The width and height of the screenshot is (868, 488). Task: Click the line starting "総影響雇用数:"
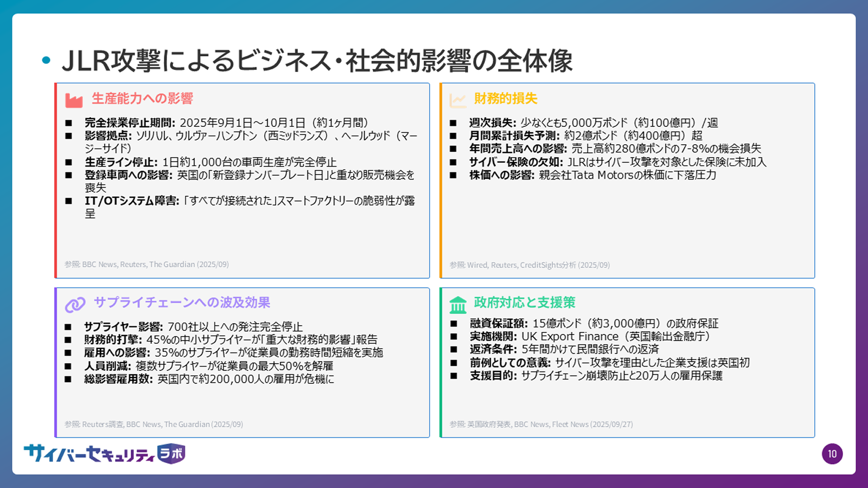pyautogui.click(x=209, y=378)
